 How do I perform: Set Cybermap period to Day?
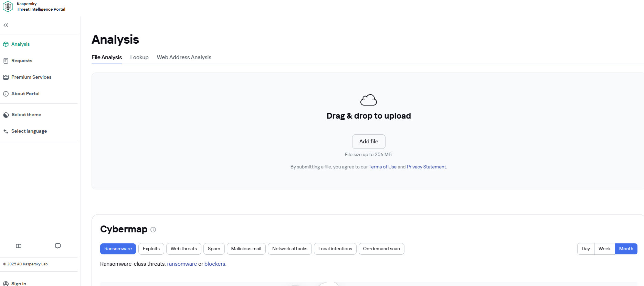pos(585,249)
